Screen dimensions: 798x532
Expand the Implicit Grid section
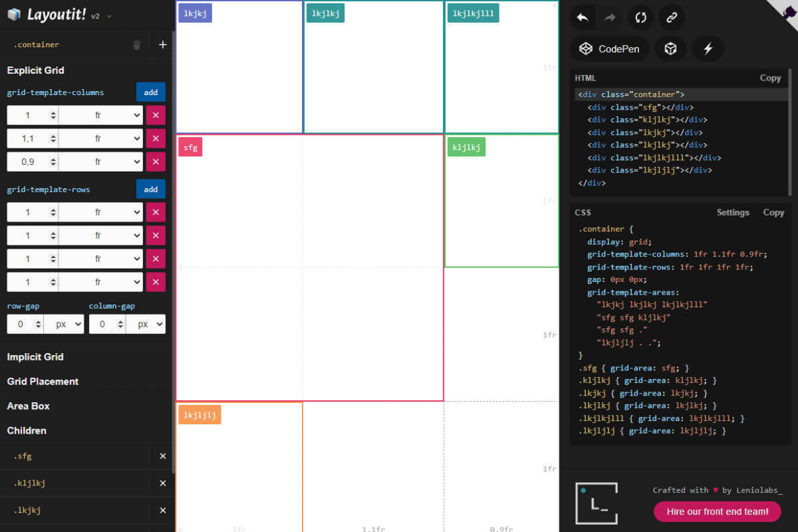pyautogui.click(x=35, y=357)
